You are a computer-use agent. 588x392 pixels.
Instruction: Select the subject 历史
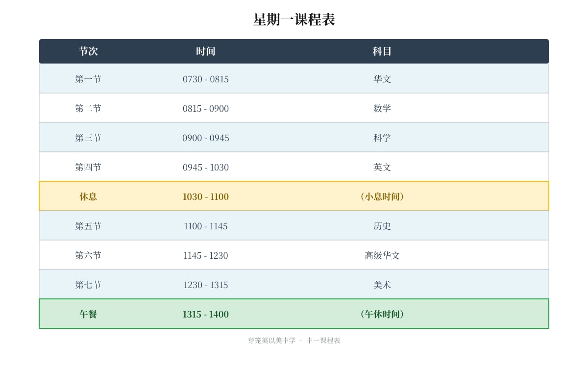[x=382, y=226]
